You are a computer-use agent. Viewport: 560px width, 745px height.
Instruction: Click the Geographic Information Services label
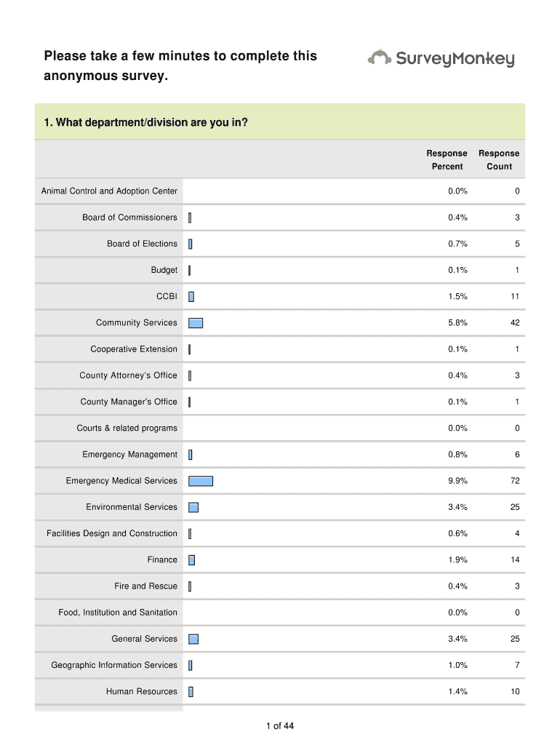coord(114,665)
